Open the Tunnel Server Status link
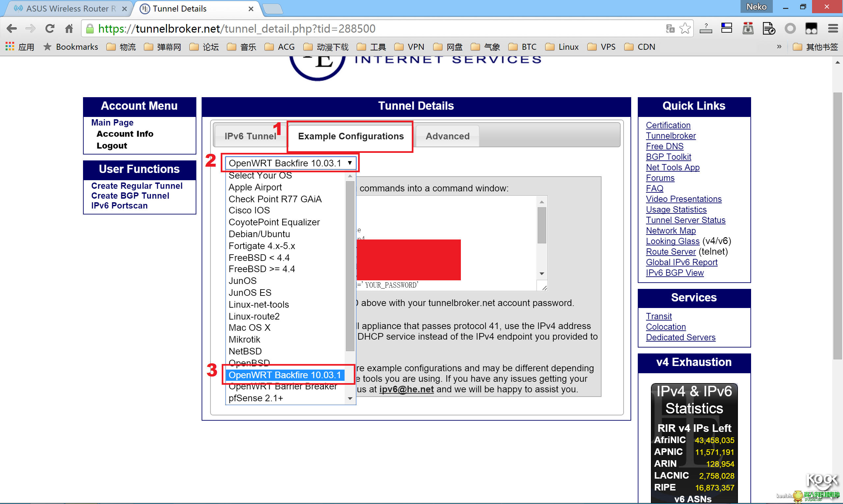This screenshot has height=504, width=843. (x=686, y=220)
